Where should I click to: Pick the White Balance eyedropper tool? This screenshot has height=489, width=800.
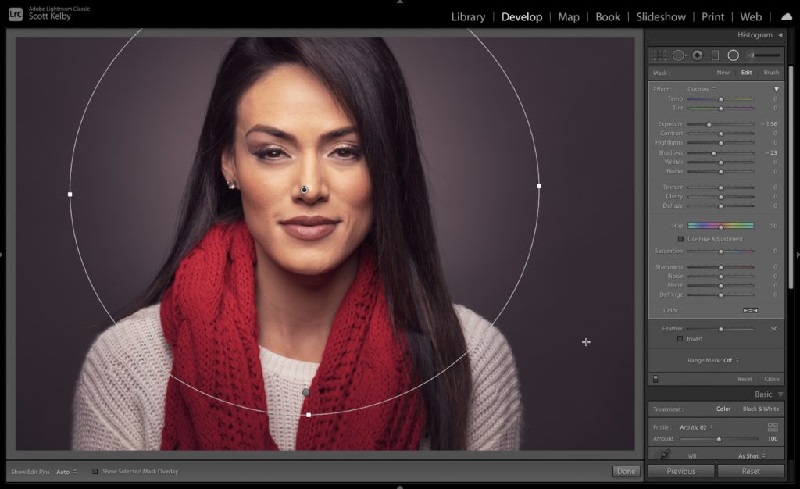pyautogui.click(x=664, y=454)
